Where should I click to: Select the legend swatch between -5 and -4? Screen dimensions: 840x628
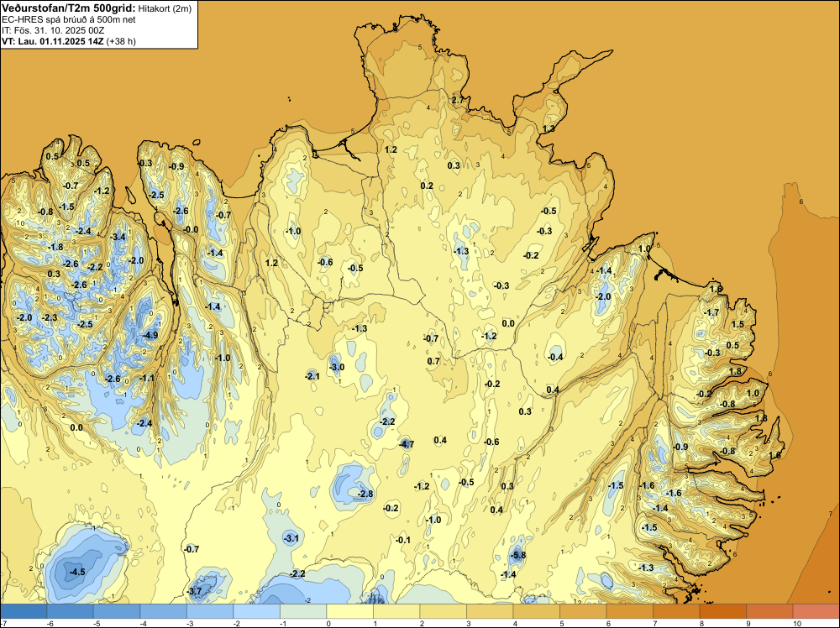117,611
